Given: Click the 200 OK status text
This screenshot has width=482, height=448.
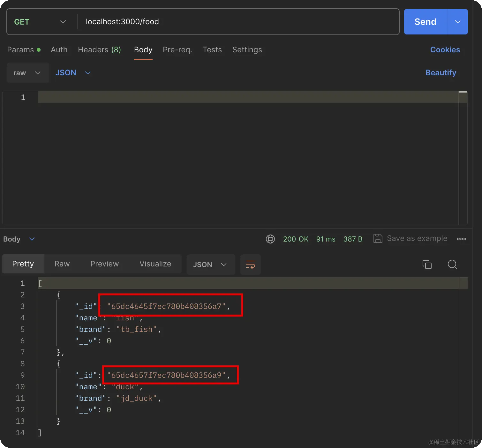Looking at the screenshot, I should tap(296, 239).
